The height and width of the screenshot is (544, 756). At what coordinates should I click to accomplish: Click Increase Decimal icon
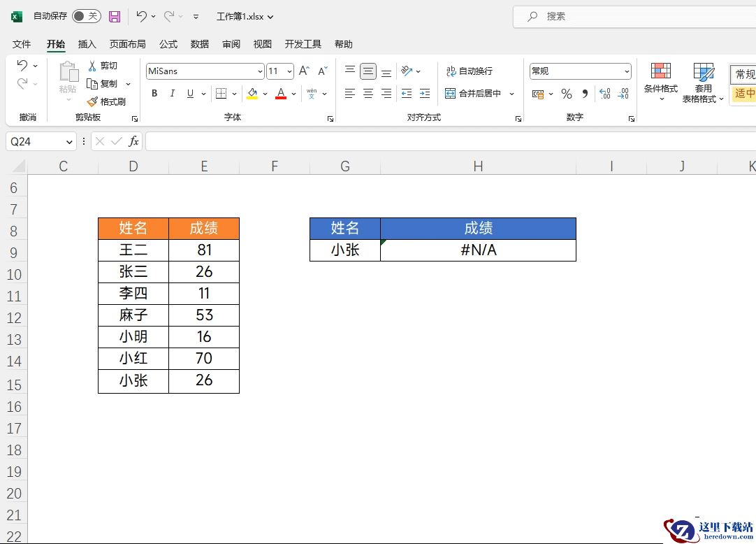(604, 93)
